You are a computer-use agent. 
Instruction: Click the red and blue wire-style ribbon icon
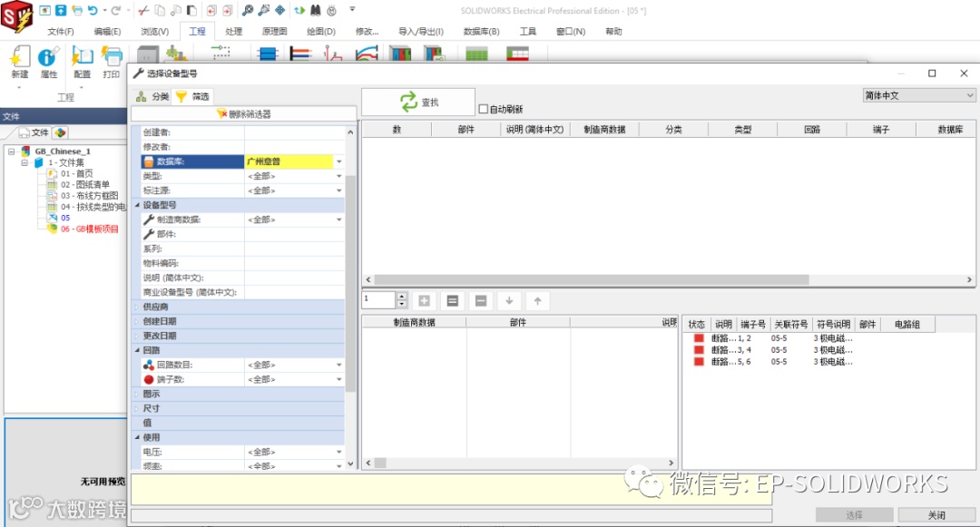tap(300, 54)
